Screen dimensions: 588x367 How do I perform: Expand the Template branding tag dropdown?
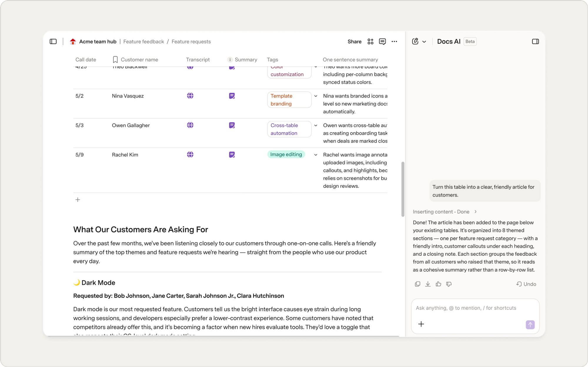(316, 96)
